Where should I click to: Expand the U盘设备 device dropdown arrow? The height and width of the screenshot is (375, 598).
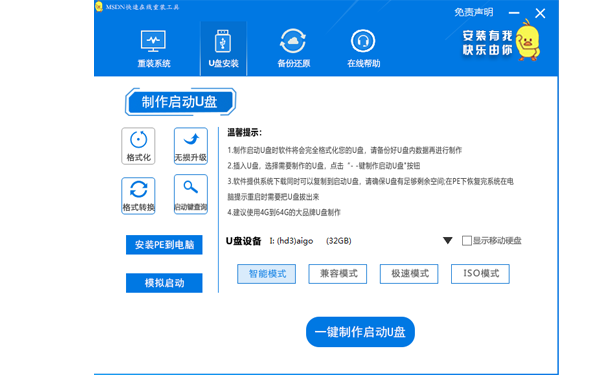448,241
